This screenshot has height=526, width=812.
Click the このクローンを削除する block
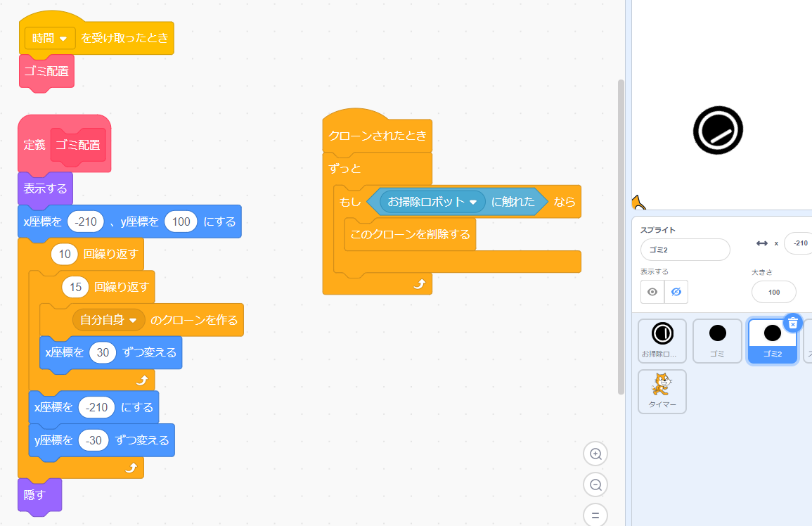point(410,234)
